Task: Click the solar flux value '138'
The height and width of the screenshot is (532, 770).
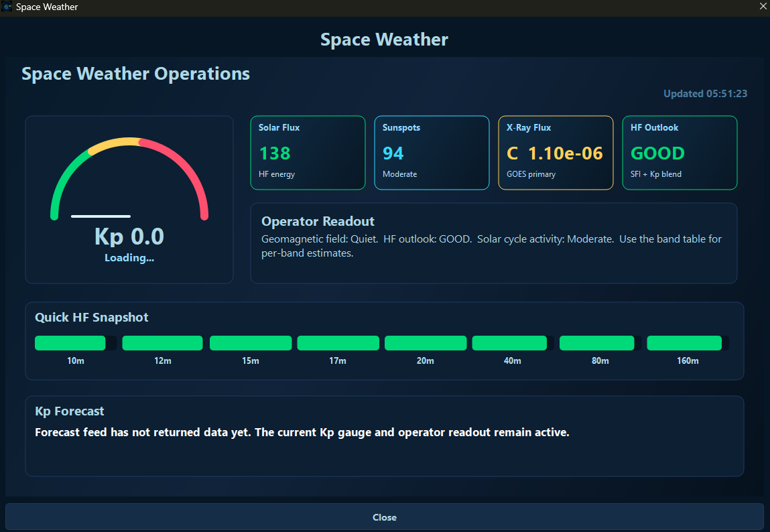Action: [x=275, y=153]
